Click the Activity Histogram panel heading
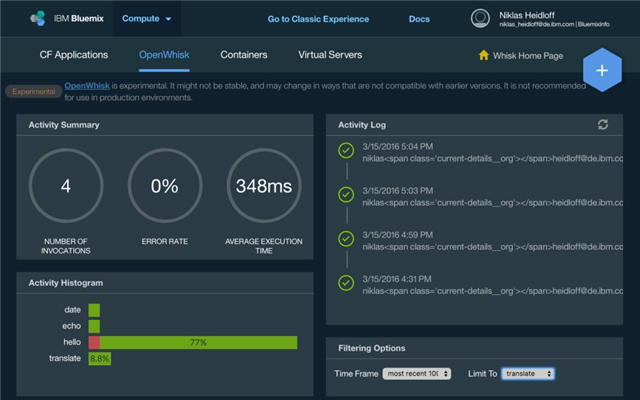This screenshot has width=640, height=400. [x=66, y=283]
